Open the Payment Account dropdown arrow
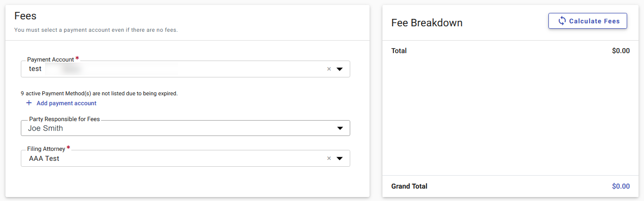The width and height of the screenshot is (644, 201). [340, 69]
